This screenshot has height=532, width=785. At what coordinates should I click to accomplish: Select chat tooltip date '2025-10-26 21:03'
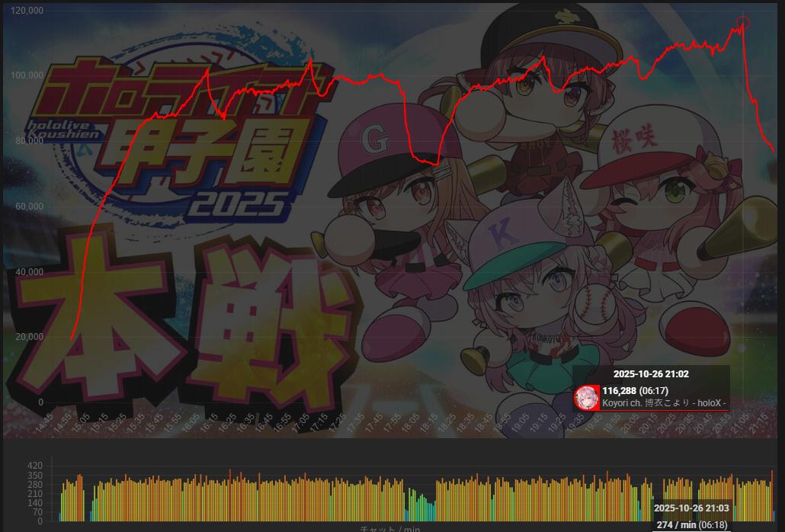click(691, 508)
